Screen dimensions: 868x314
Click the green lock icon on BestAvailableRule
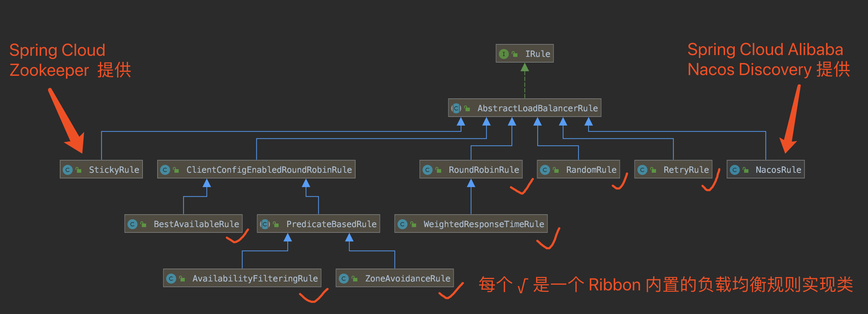coord(143,224)
